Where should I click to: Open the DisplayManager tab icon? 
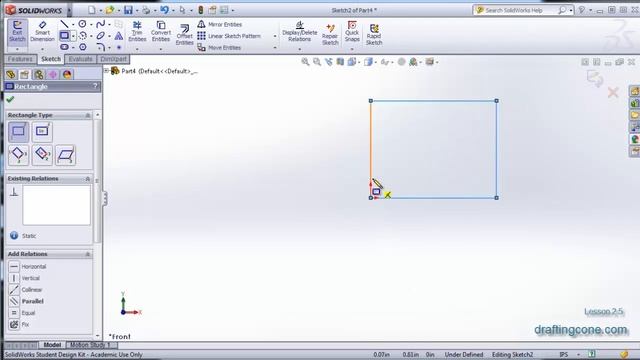click(x=67, y=74)
